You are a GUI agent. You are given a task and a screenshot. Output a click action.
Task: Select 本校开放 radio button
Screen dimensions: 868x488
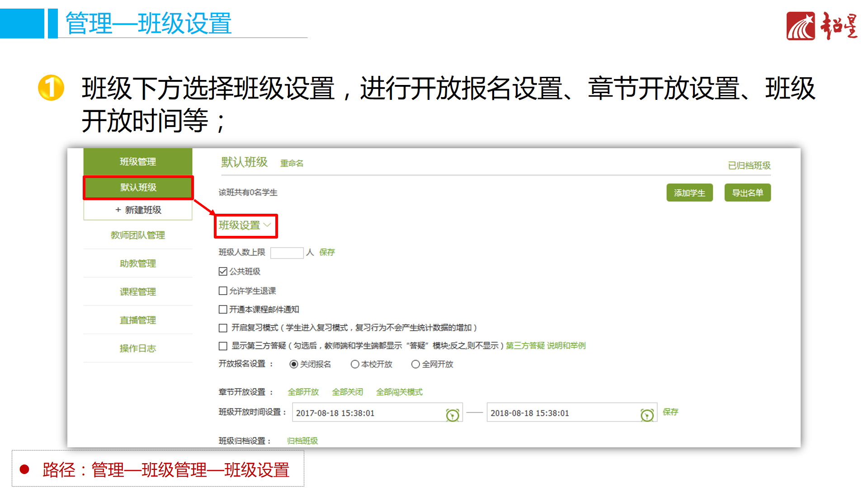(x=355, y=364)
